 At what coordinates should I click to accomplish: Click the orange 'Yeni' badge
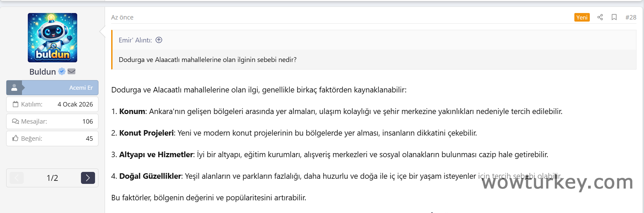(x=582, y=17)
